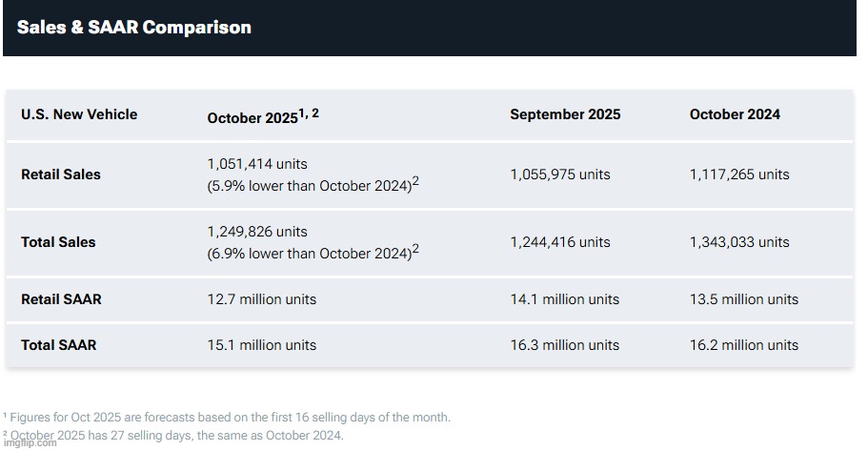Select the U.S. New Vehicle column header
The image size is (868, 451).
(79, 114)
